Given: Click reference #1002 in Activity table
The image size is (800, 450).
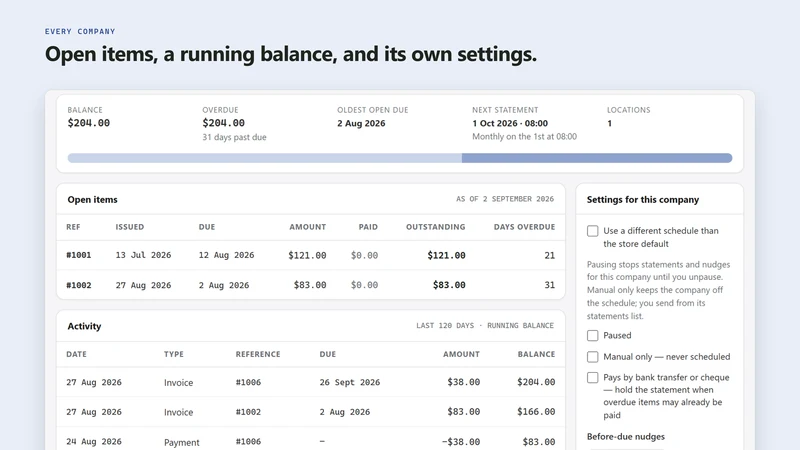Looking at the screenshot, I should 248,412.
